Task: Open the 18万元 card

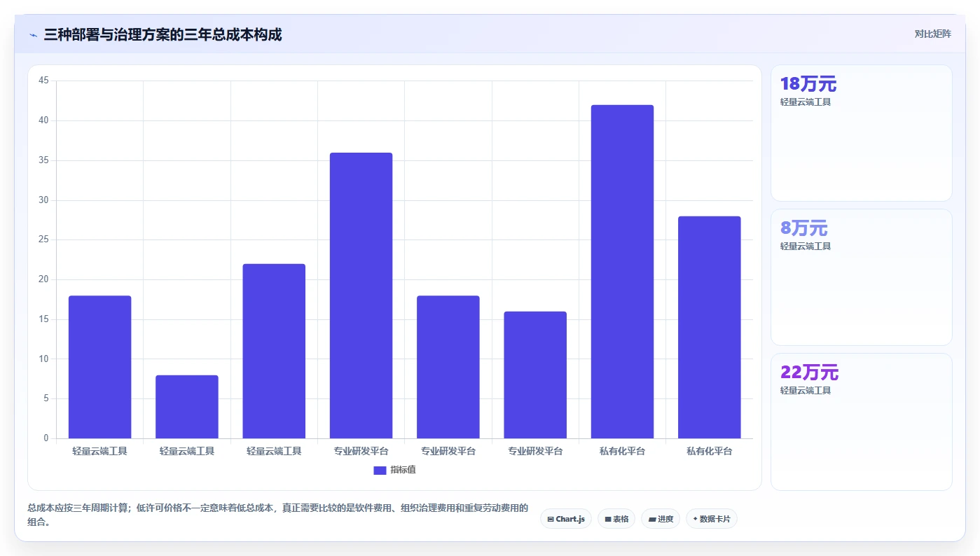Action: pos(861,133)
